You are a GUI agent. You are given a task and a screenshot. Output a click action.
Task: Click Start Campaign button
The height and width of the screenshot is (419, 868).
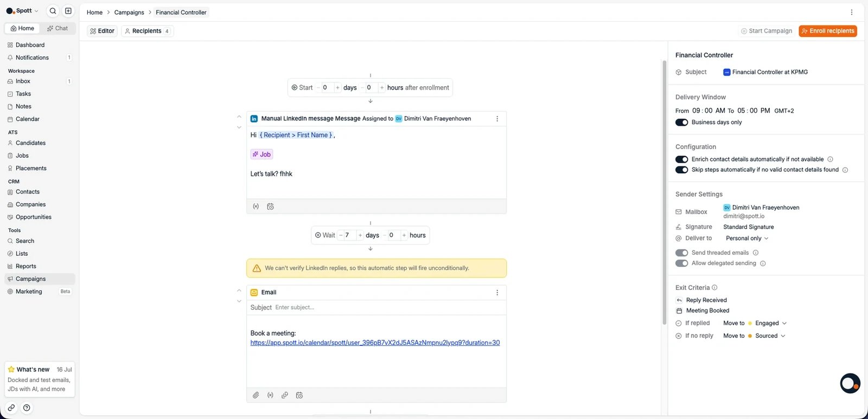click(766, 31)
